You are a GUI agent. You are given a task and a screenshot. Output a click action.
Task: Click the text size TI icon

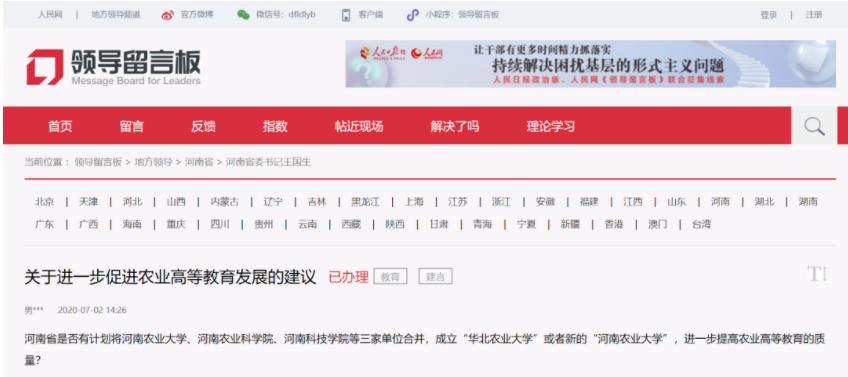(817, 274)
